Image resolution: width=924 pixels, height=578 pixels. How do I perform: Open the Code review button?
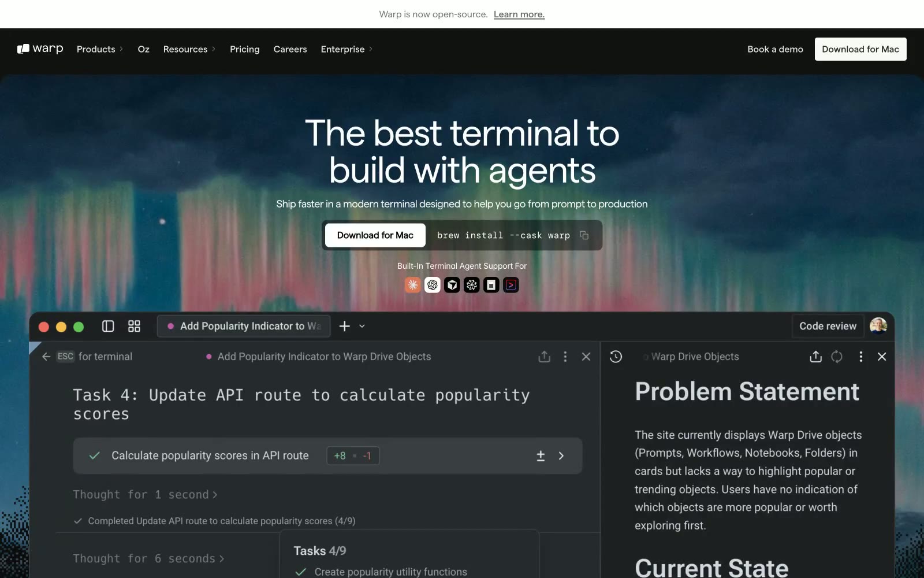(x=828, y=326)
